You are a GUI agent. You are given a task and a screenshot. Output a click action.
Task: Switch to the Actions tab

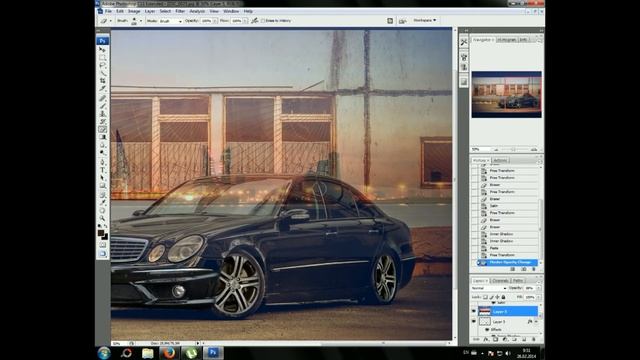click(x=500, y=160)
